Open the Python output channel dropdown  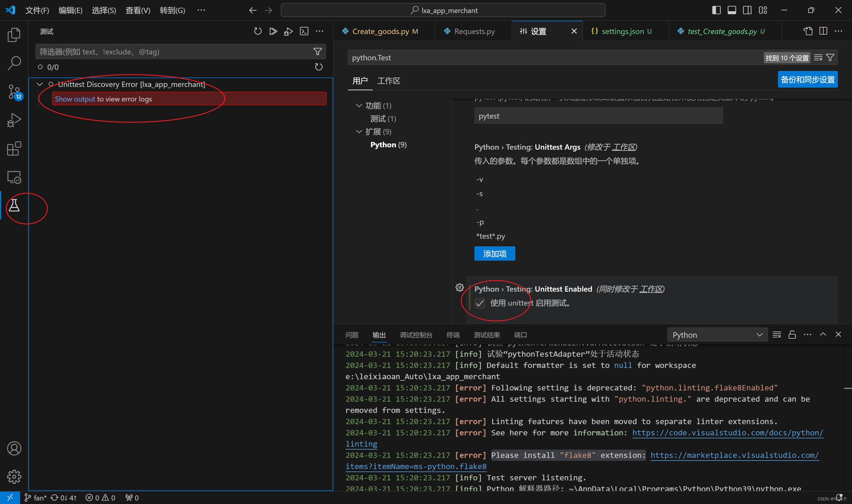717,335
